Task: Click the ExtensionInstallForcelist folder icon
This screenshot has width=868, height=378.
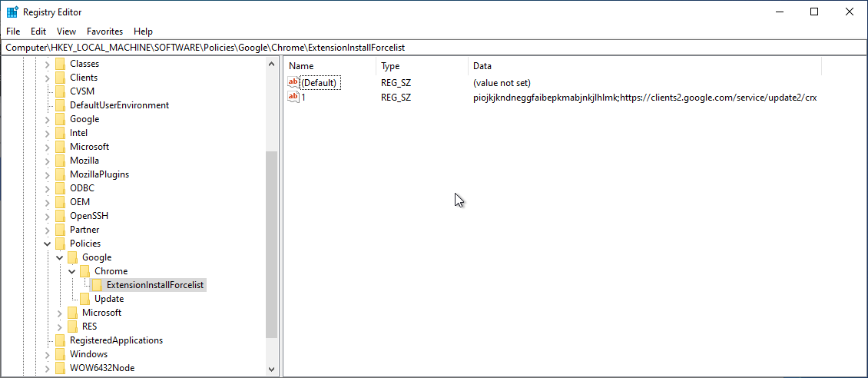Action: tap(98, 285)
